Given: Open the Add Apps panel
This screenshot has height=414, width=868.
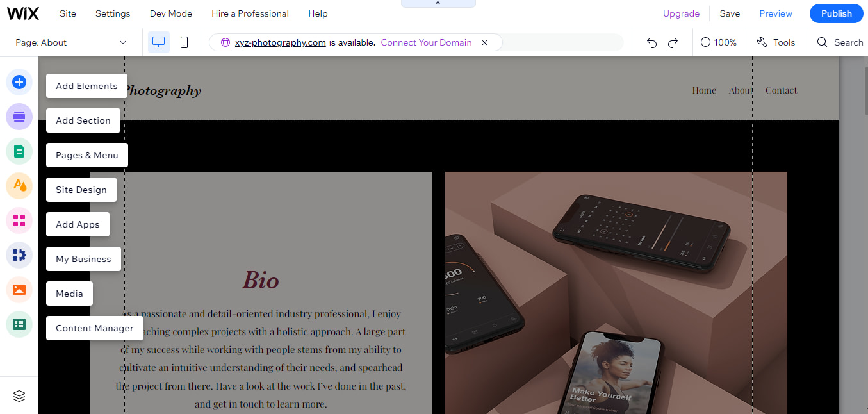Looking at the screenshot, I should [x=19, y=220].
